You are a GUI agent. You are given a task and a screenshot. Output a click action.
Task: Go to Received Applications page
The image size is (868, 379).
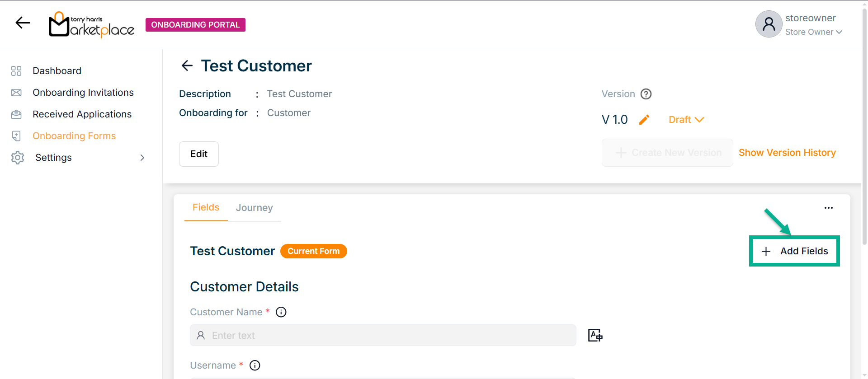click(x=82, y=114)
